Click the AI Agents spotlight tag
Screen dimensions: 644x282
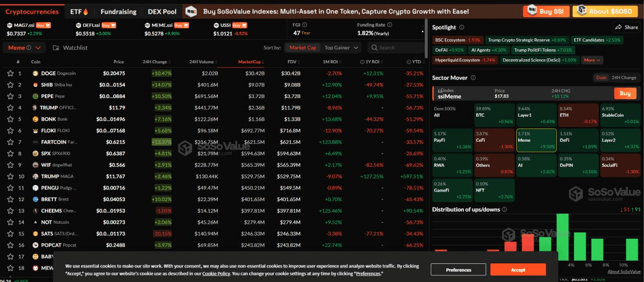(x=489, y=50)
